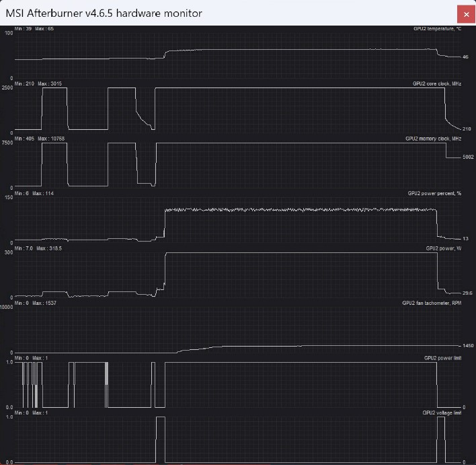The image size is (476, 465).
Task: Select the 'GPU2 power percent, %' graph label
Action: [x=434, y=193]
